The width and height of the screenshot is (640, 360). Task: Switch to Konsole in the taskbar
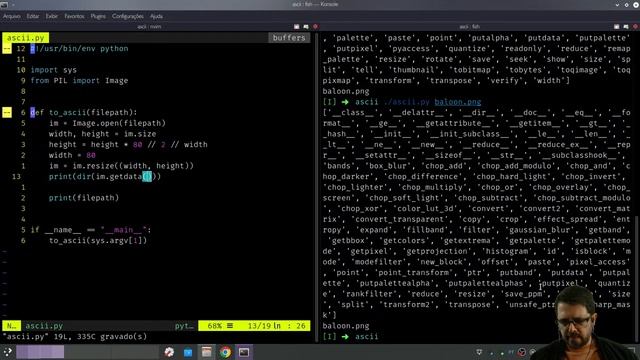point(244,352)
